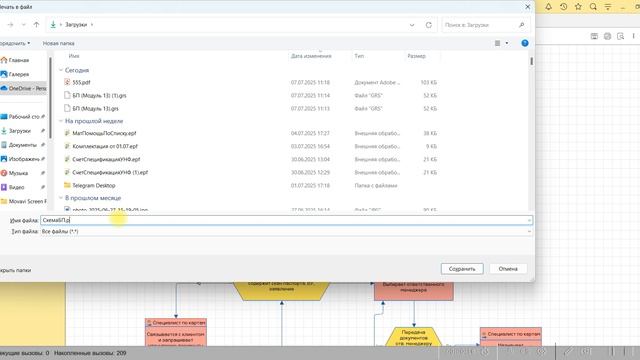The width and height of the screenshot is (640, 360).
Task: Select Документы in sidebar
Action: tap(23, 145)
